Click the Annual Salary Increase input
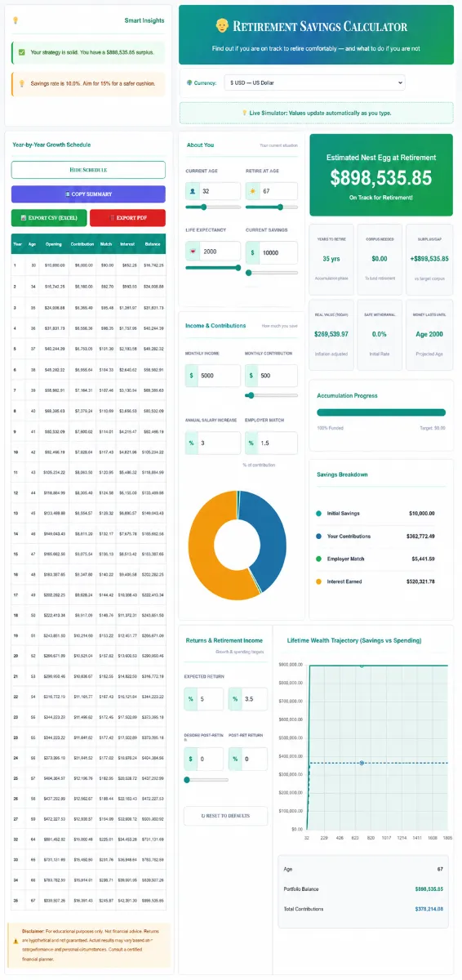This screenshot has width=462, height=980. tap(220, 443)
